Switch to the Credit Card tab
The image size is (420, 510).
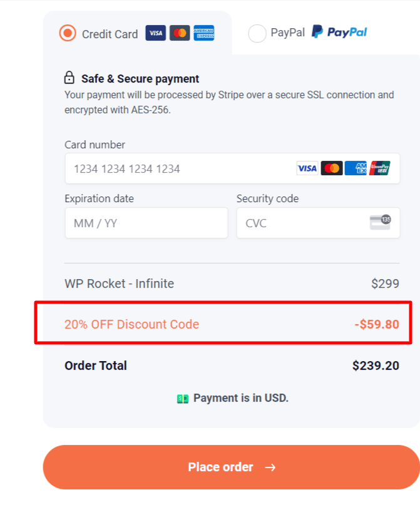(x=110, y=33)
